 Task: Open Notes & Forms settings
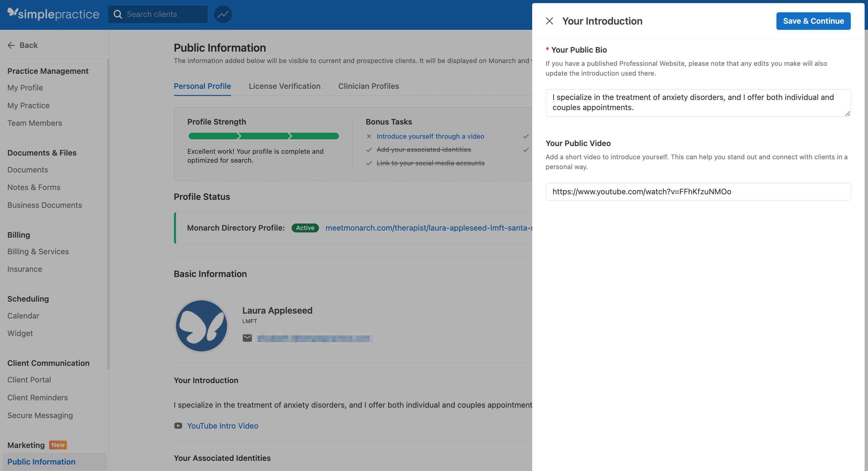34,187
